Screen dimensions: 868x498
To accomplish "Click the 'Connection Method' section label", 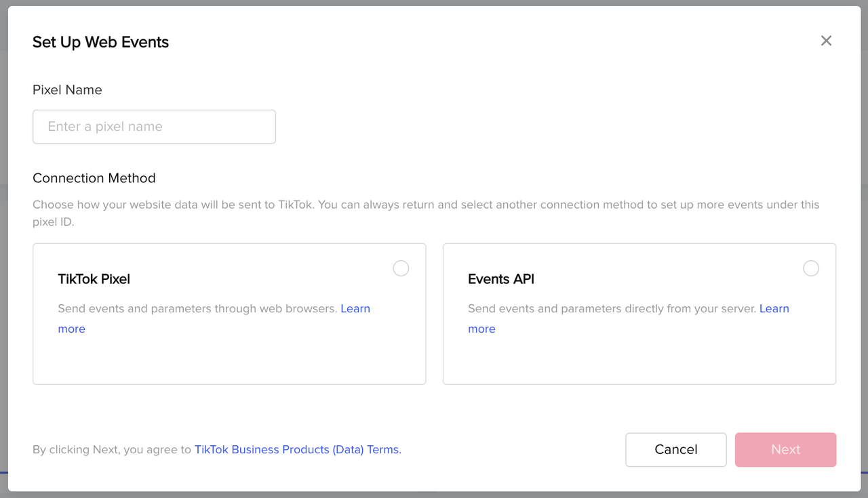I will click(x=94, y=178).
